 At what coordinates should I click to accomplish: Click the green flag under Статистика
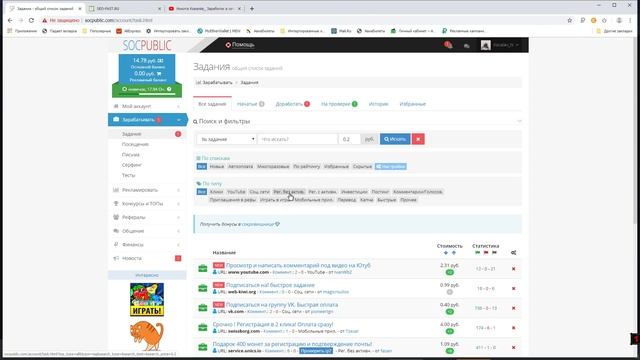477,253
